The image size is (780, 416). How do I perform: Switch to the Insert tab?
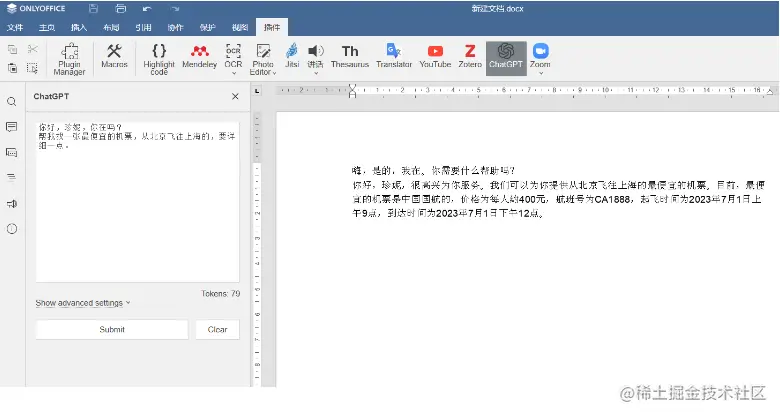(79, 27)
